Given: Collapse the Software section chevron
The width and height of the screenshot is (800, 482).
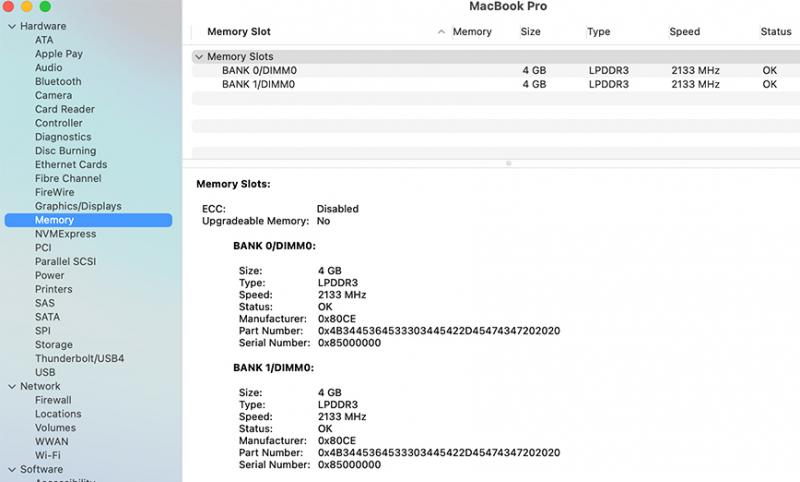Looking at the screenshot, I should coord(11,469).
